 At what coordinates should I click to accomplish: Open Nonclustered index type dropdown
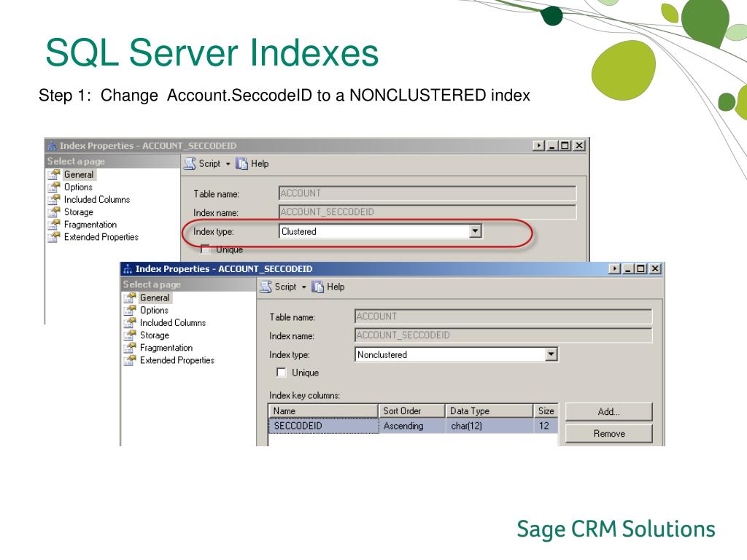click(x=551, y=354)
